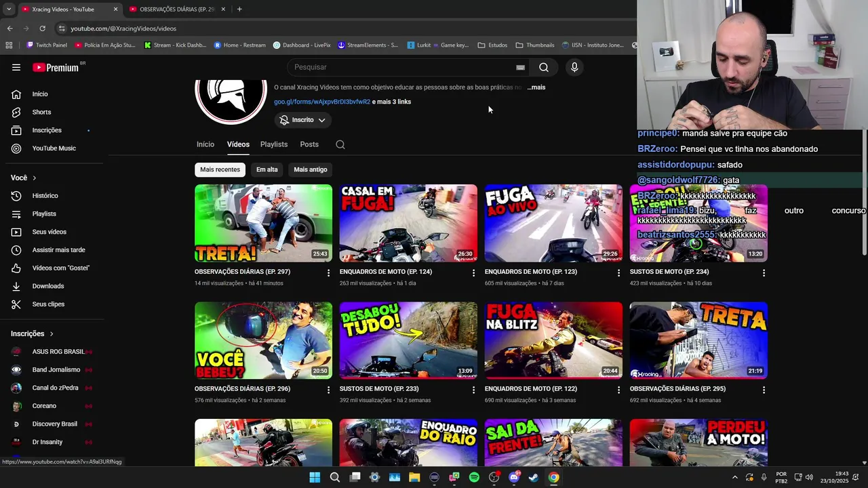Play the DESABOU TUDO! video thumbnail
The image size is (868, 488).
click(408, 340)
